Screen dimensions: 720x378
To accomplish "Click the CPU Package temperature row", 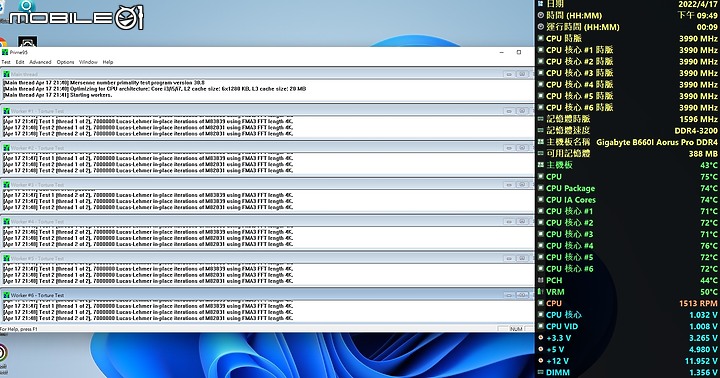I will [x=628, y=188].
